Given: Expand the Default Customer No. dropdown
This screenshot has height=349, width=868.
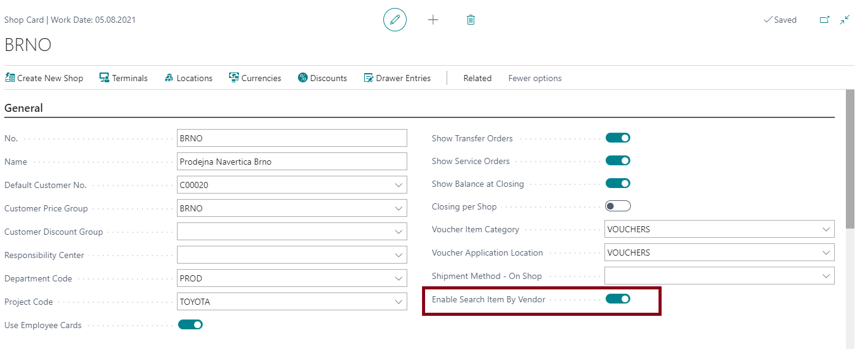Looking at the screenshot, I should click(x=399, y=185).
